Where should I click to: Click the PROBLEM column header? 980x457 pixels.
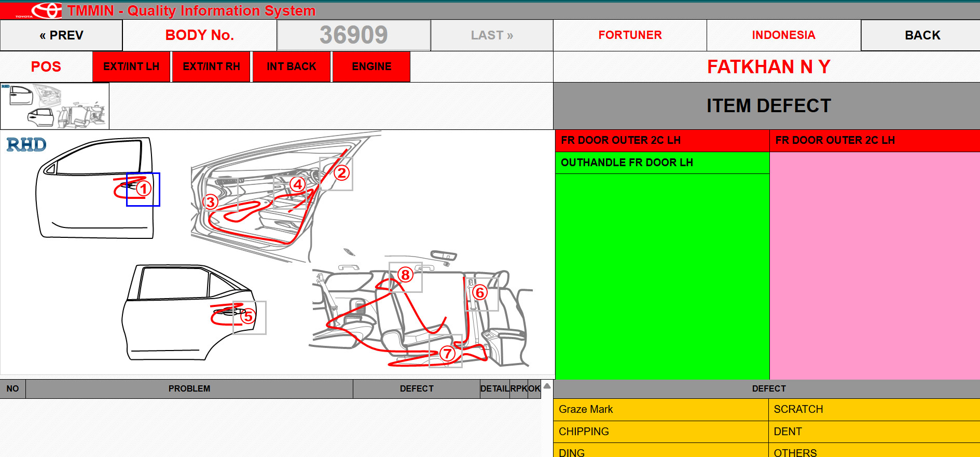(x=189, y=388)
